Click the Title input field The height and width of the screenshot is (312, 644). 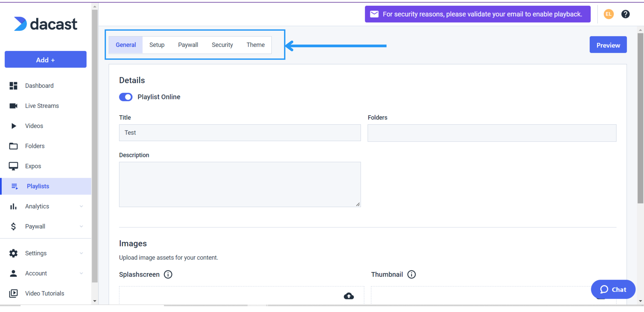(x=240, y=133)
